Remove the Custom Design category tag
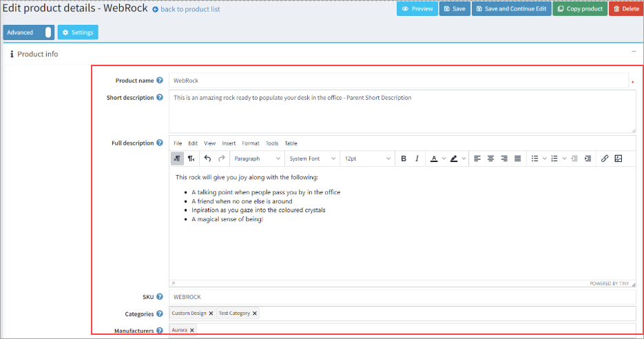The height and width of the screenshot is (339, 644). click(x=211, y=313)
